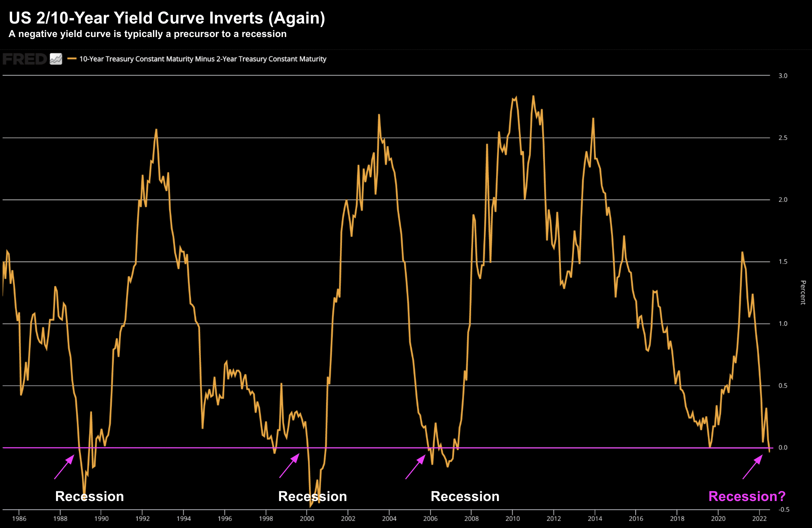Screen dimensions: 812x528
Task: Click the 3.0 y-axis value label
Action: (x=783, y=76)
